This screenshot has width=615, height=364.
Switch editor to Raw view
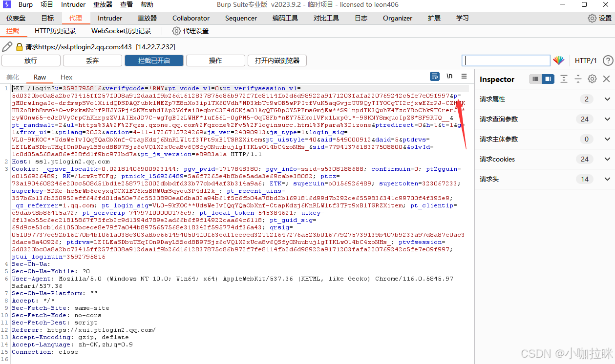[x=40, y=77]
